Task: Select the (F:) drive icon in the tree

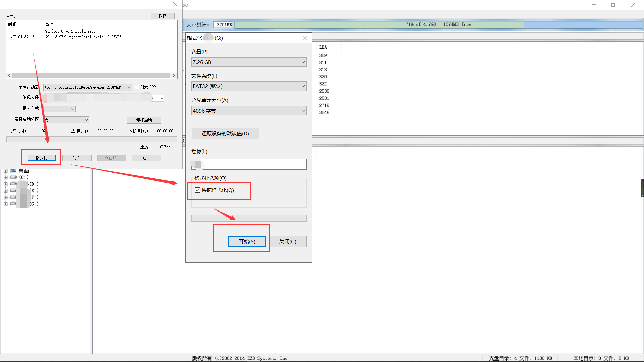Action: (x=13, y=197)
